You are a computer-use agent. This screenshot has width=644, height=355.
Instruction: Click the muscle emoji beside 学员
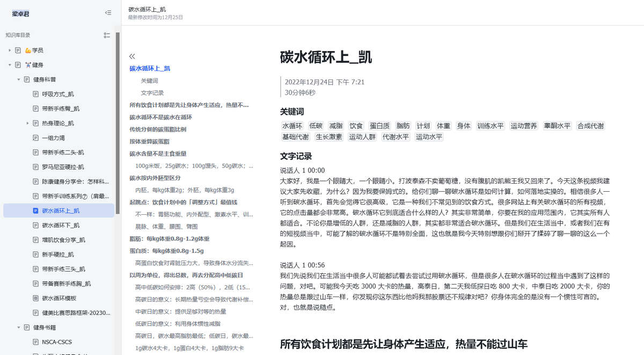coord(27,50)
